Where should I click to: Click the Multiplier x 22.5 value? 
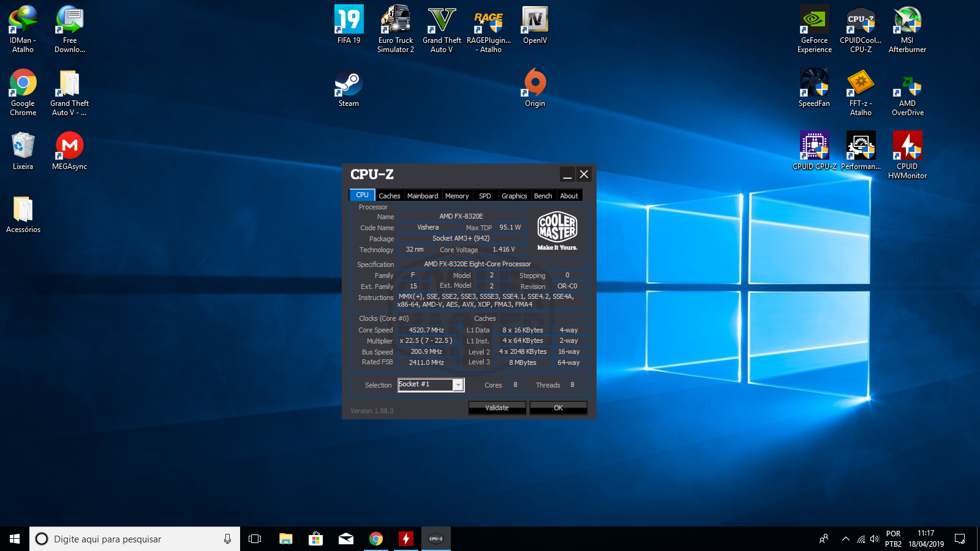tap(427, 341)
